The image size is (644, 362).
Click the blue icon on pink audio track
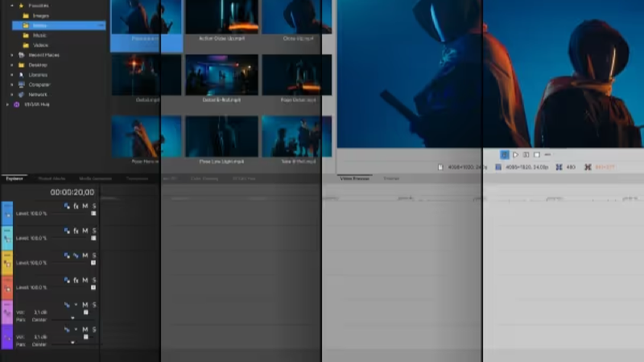coord(67,305)
